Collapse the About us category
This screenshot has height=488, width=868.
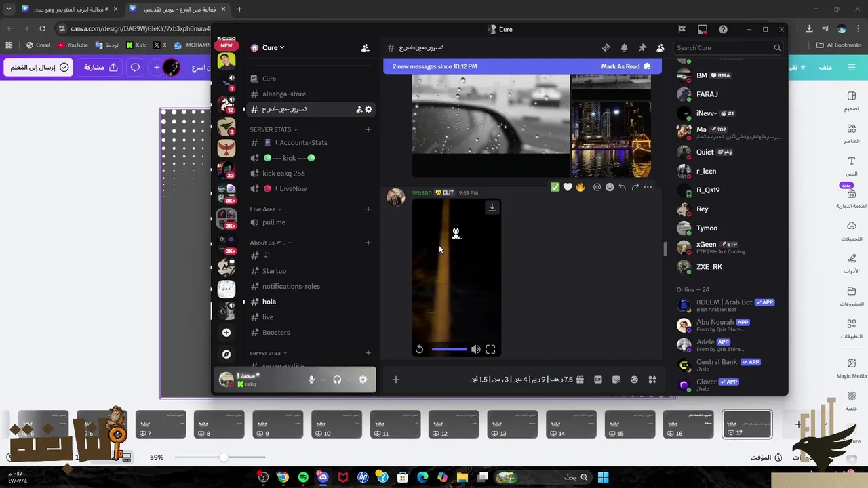point(270,243)
